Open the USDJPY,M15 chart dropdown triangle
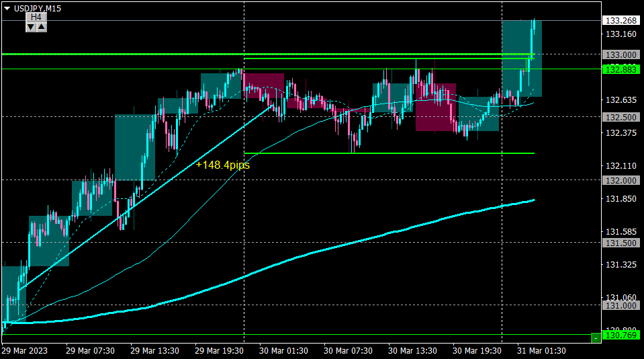Screen dimensions: 644x359 (7, 8)
